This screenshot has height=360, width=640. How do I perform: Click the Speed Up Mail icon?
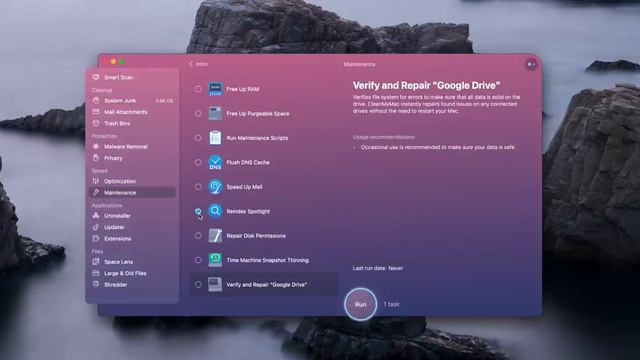pyautogui.click(x=215, y=187)
